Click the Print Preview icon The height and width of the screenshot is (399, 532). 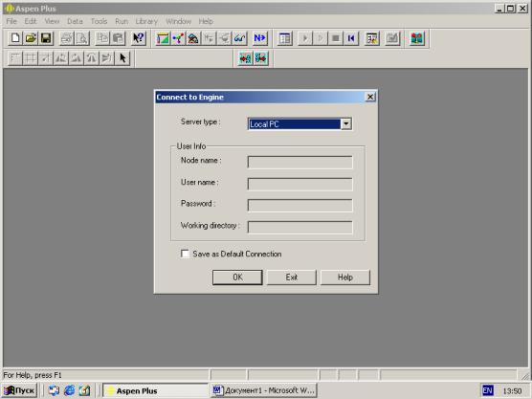click(x=82, y=38)
